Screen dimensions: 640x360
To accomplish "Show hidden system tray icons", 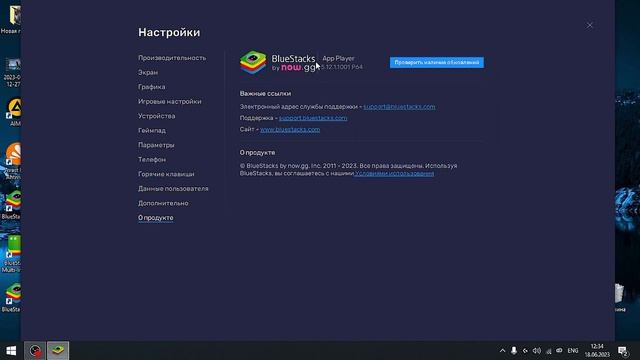I will point(502,351).
